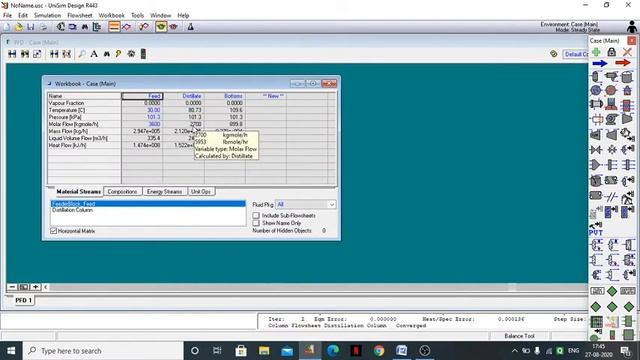640x360 pixels.
Task: Click the PFD zoom-out minus button
Action: [12, 287]
